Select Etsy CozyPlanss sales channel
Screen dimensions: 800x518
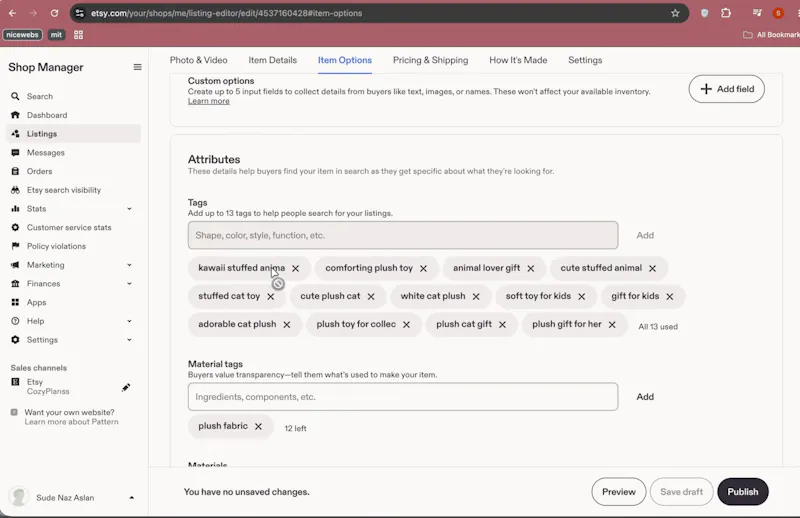pos(48,387)
